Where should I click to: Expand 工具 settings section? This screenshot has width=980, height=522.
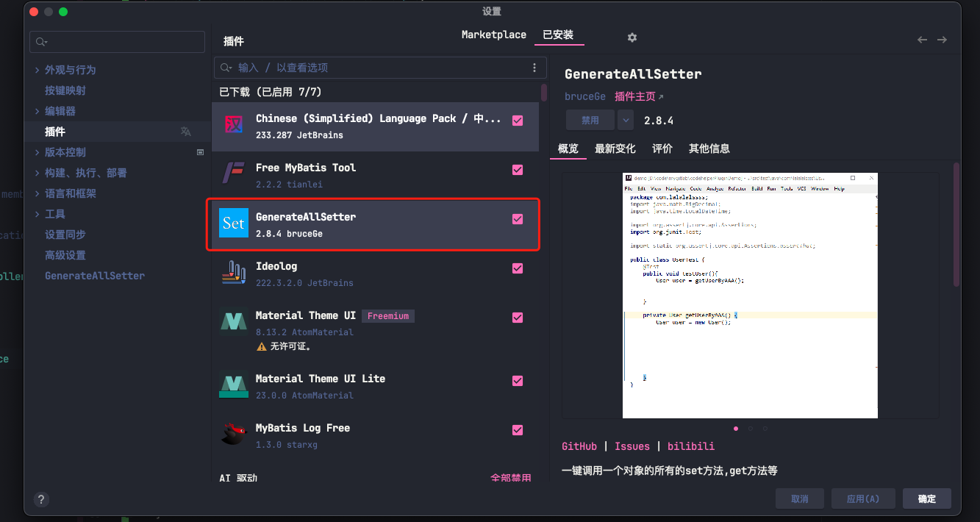point(37,214)
